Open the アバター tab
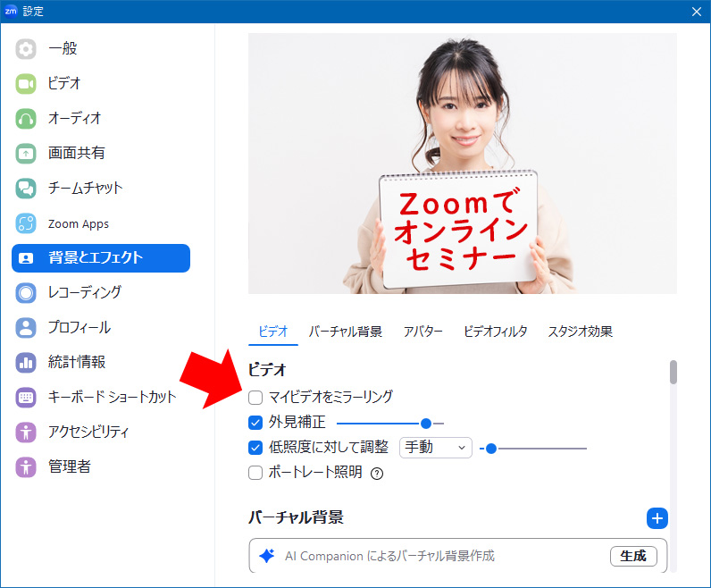 click(422, 332)
